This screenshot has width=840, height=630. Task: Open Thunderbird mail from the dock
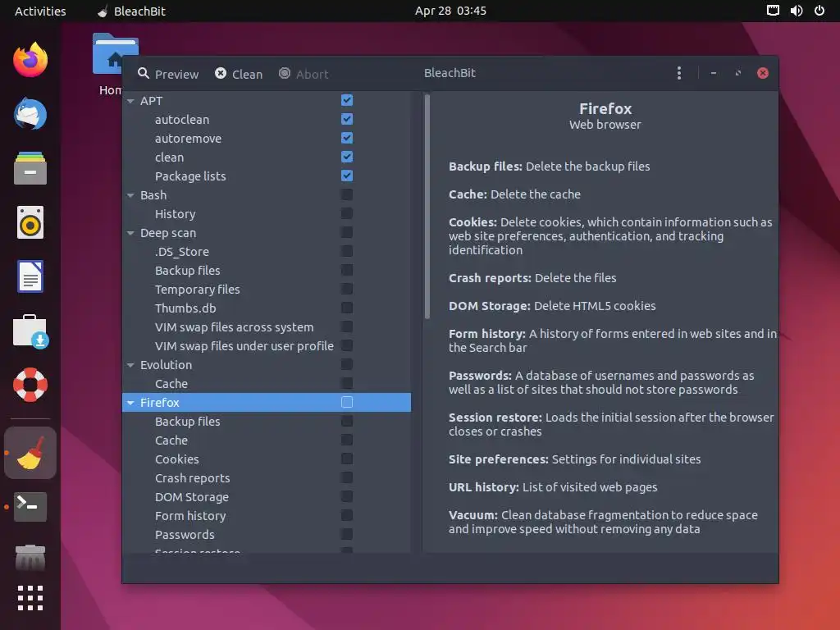[x=30, y=113]
